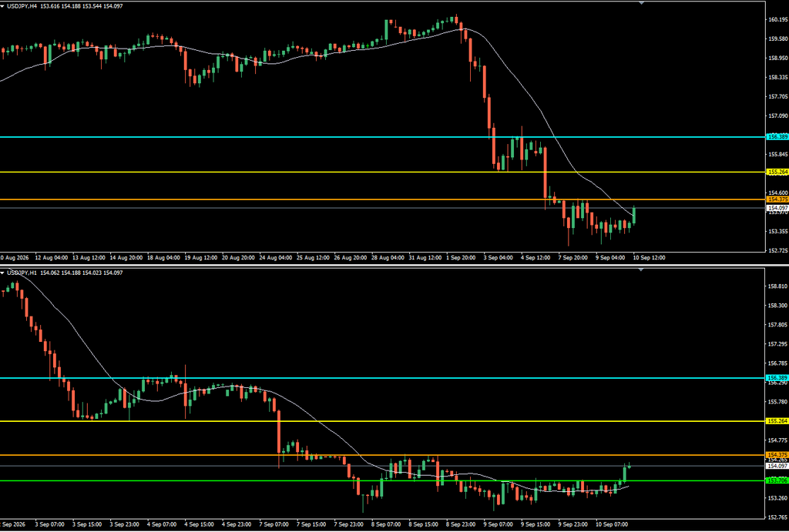Click the last green candle in H4 chart

click(x=634, y=216)
